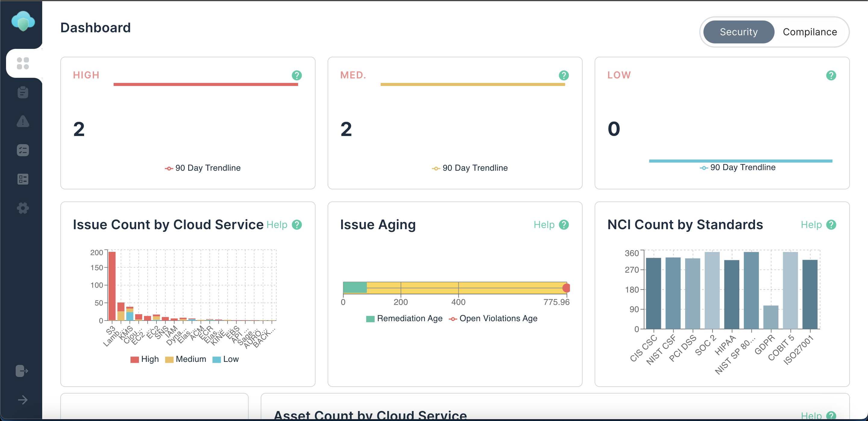This screenshot has width=868, height=421.
Task: Click the HIGH card help question mark
Action: pos(297,75)
